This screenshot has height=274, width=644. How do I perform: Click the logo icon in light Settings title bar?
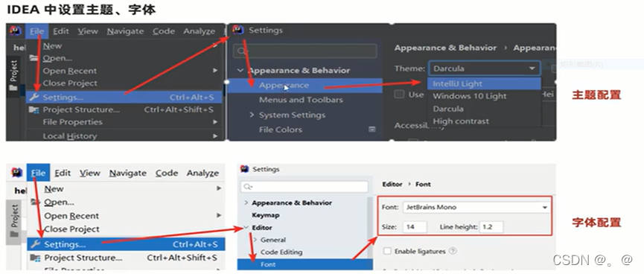(245, 169)
